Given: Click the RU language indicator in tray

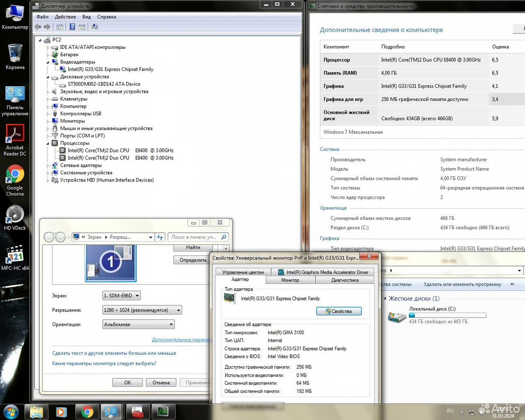Looking at the screenshot, I should click(450, 411).
